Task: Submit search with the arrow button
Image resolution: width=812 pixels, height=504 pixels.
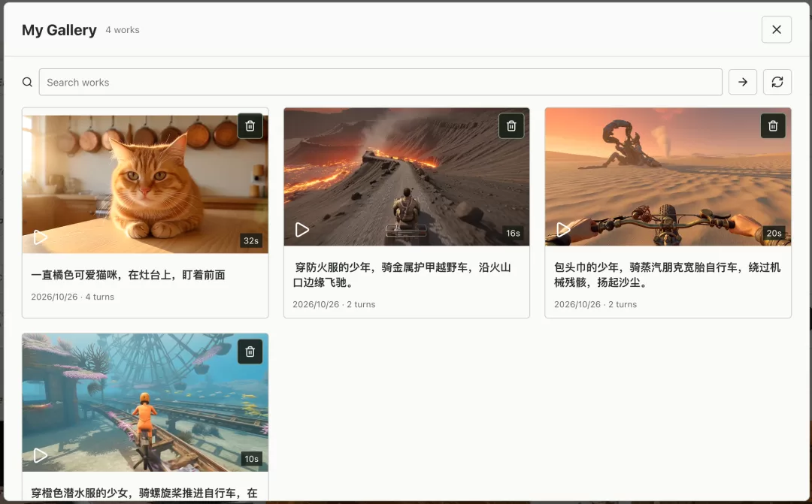Action: pyautogui.click(x=743, y=83)
